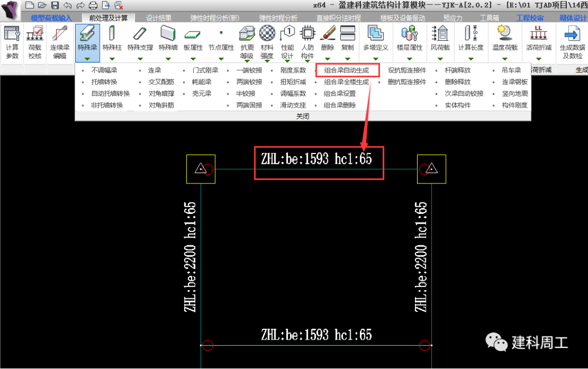
Task: Choose 组合梁设置 menu entry
Action: coord(340,94)
